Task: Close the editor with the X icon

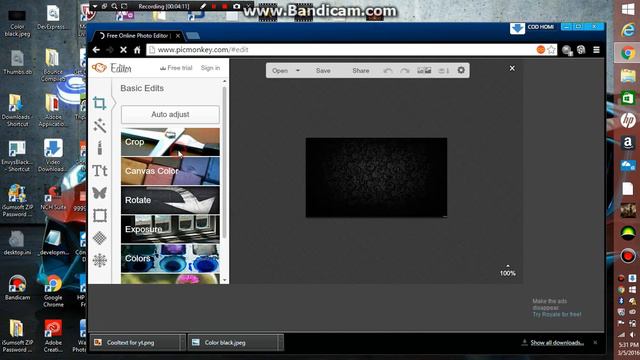Action: click(x=512, y=68)
